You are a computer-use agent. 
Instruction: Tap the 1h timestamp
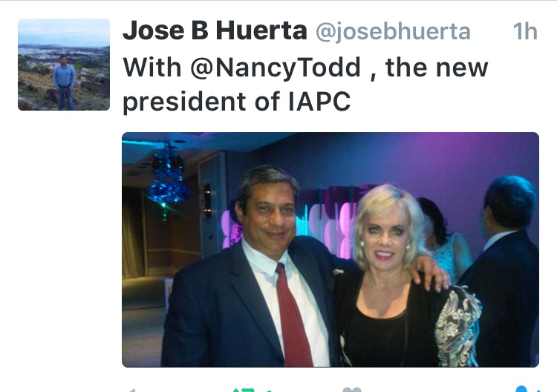point(525,31)
